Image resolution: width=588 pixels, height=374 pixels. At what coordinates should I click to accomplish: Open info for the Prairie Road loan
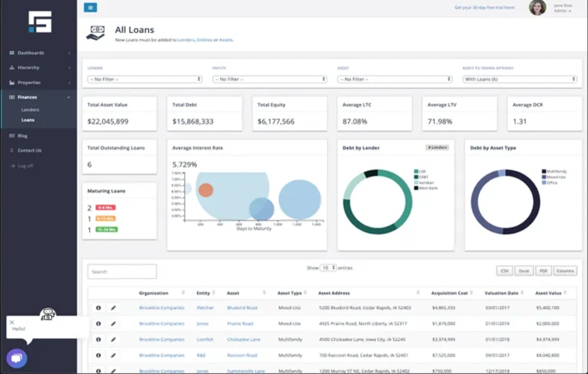(x=98, y=324)
